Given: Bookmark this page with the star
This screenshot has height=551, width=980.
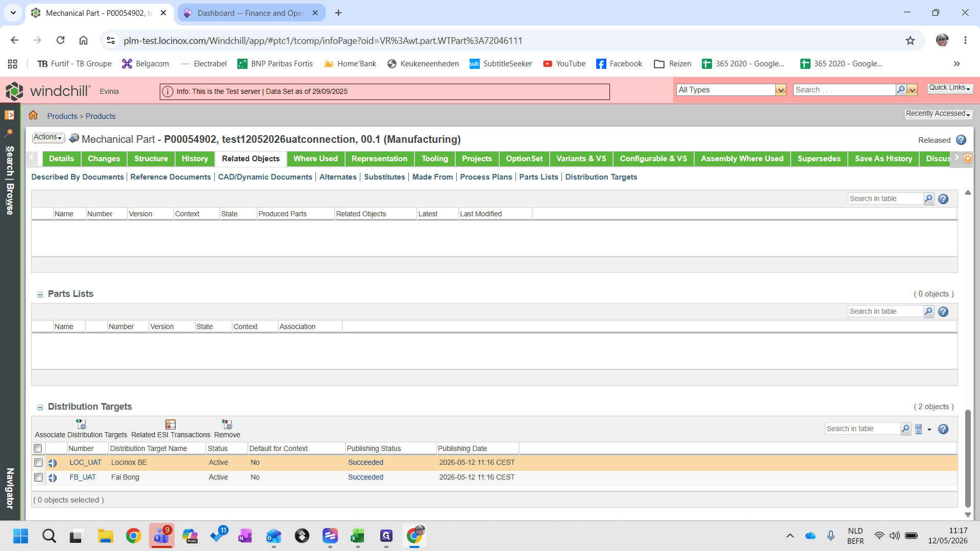Looking at the screenshot, I should [x=910, y=40].
